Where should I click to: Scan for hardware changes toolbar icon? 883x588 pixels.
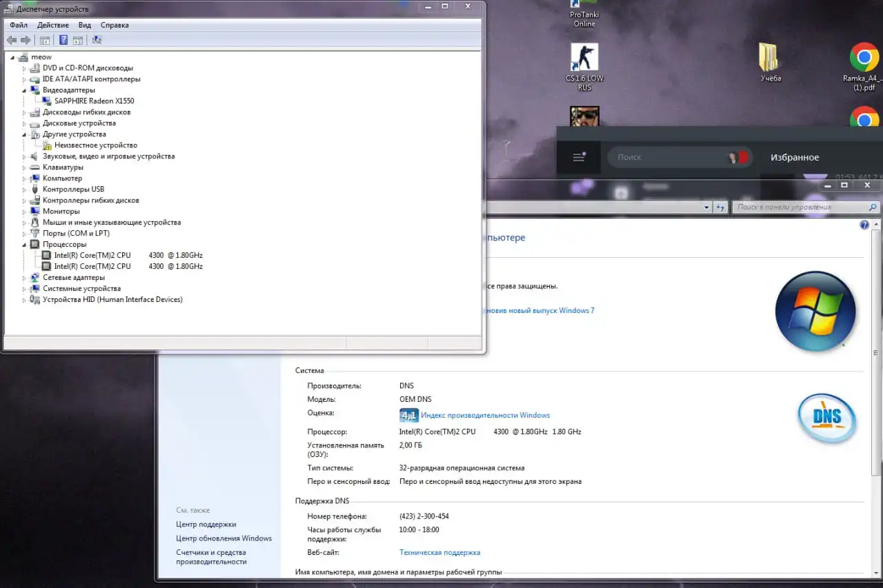click(97, 40)
